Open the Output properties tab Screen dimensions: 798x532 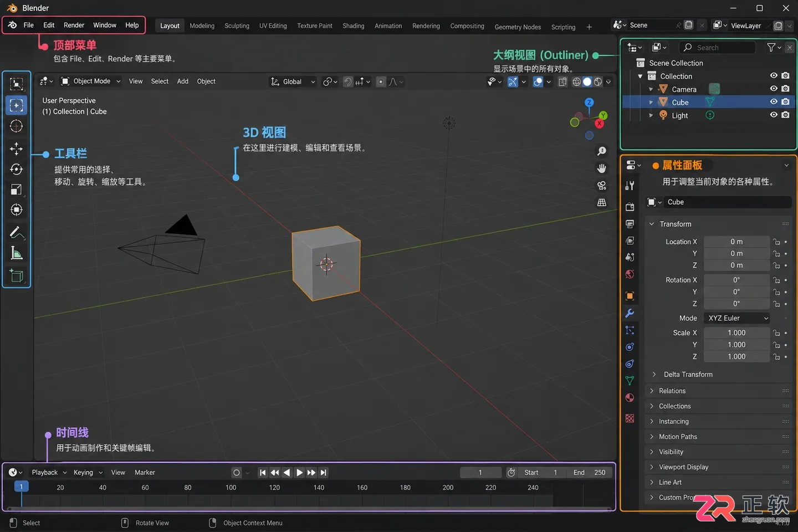tap(630, 224)
